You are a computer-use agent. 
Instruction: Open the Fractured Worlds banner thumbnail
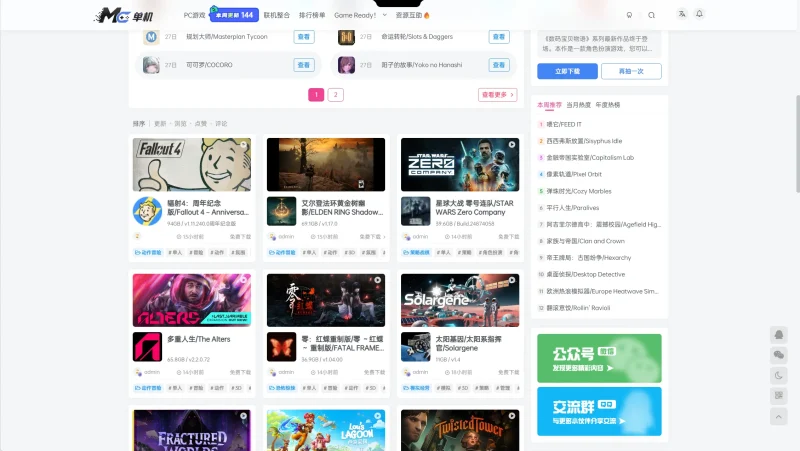tap(192, 430)
